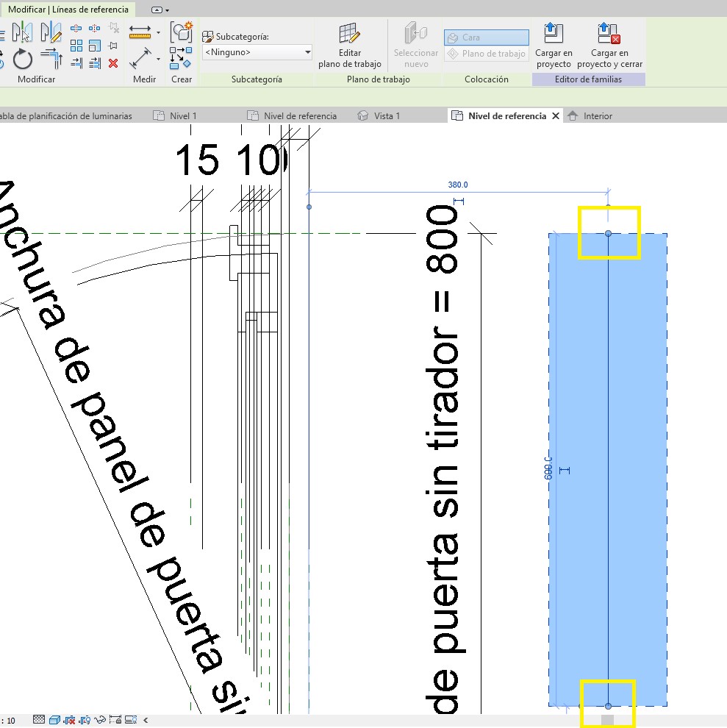Viewport: 727px width, 728px height.
Task: Click the Cargar en proyecto button
Action: pos(554,45)
